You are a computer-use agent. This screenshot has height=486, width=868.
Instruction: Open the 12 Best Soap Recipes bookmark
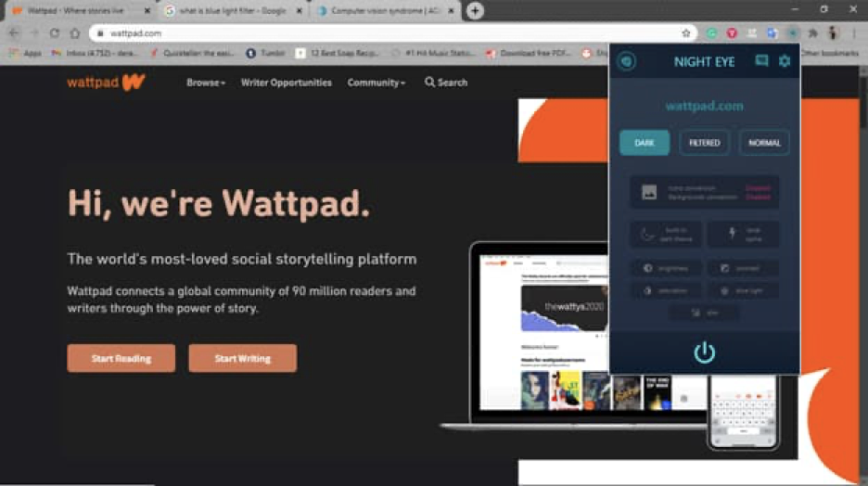(x=338, y=53)
